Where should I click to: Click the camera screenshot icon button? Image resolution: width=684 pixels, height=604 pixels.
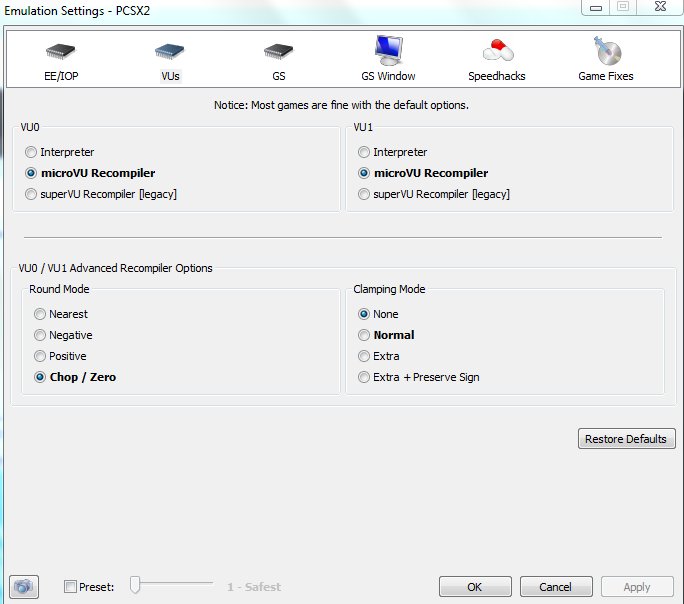(x=24, y=587)
